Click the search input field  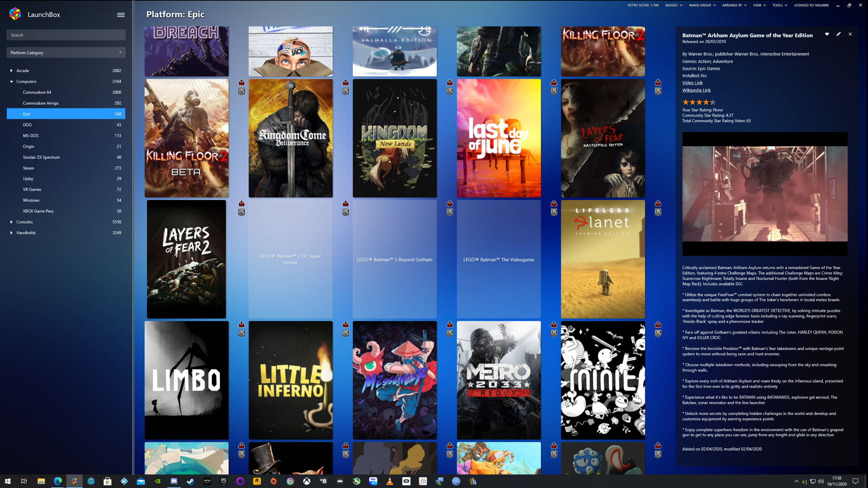point(66,35)
